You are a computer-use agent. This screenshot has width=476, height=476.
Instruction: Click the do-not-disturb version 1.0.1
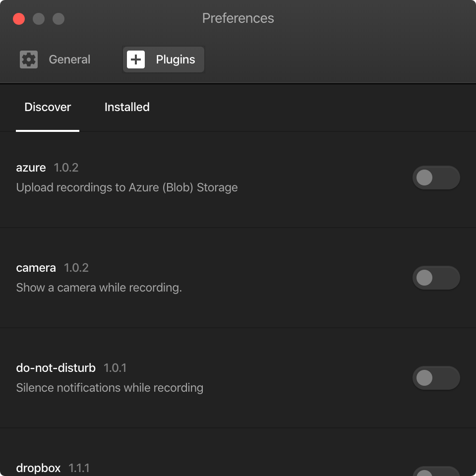(115, 368)
